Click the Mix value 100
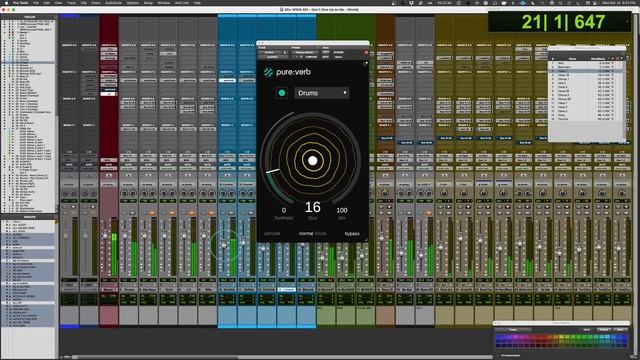Screen dimensions: 640x360 pyautogui.click(x=342, y=211)
